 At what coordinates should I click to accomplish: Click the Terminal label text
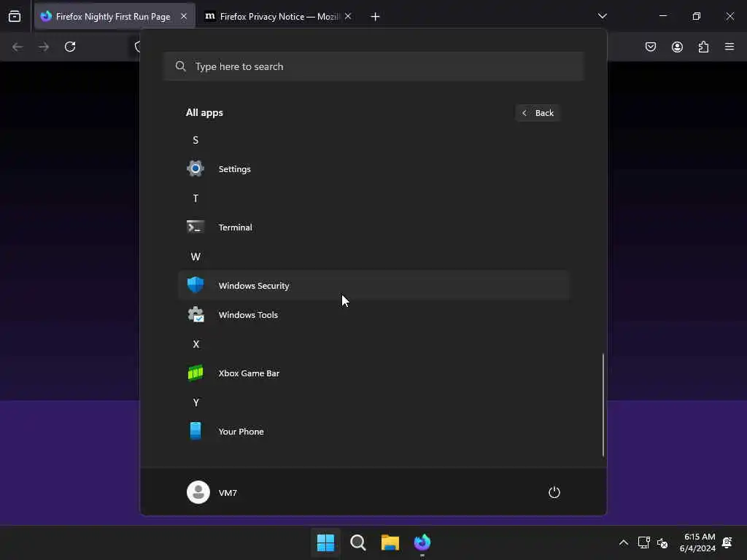click(x=236, y=227)
